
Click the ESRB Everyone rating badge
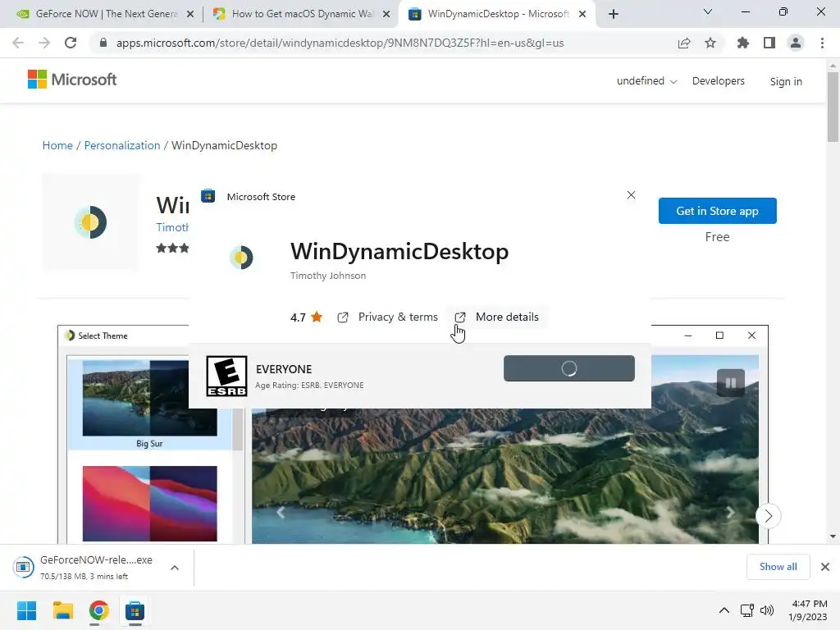click(226, 376)
